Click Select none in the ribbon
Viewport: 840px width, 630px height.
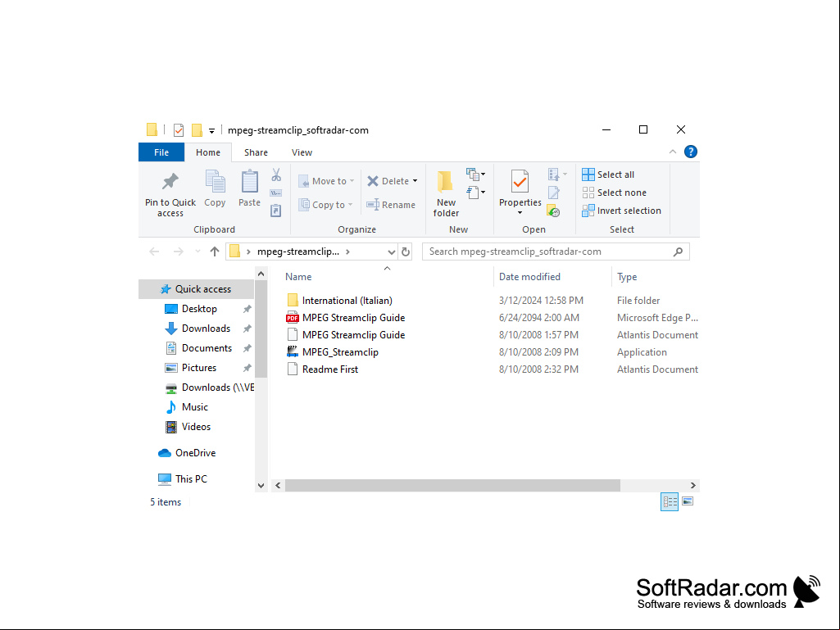[615, 193]
